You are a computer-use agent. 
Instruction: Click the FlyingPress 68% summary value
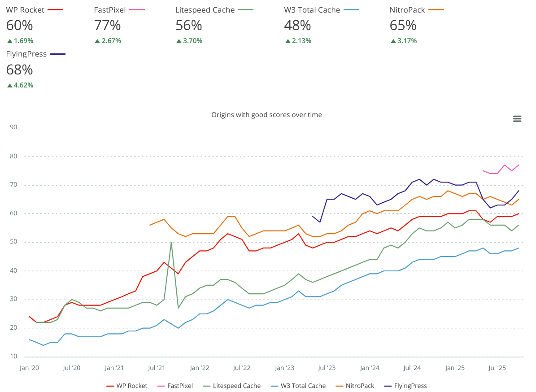click(19, 70)
